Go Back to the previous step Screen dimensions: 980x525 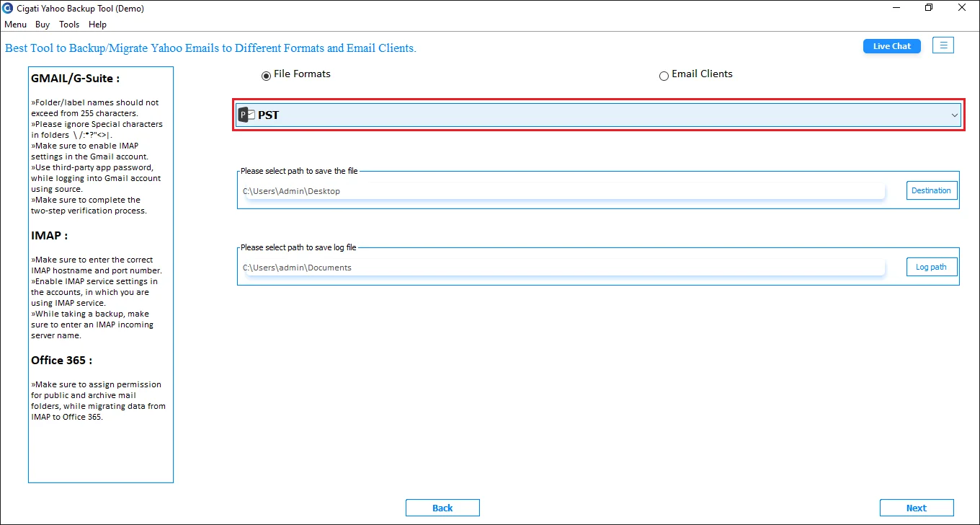[442, 508]
